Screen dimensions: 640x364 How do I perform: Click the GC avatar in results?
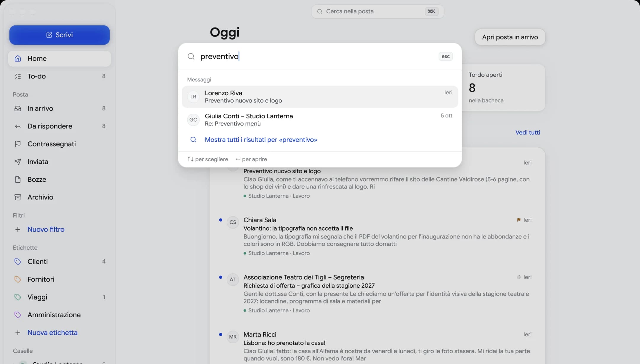(x=193, y=120)
